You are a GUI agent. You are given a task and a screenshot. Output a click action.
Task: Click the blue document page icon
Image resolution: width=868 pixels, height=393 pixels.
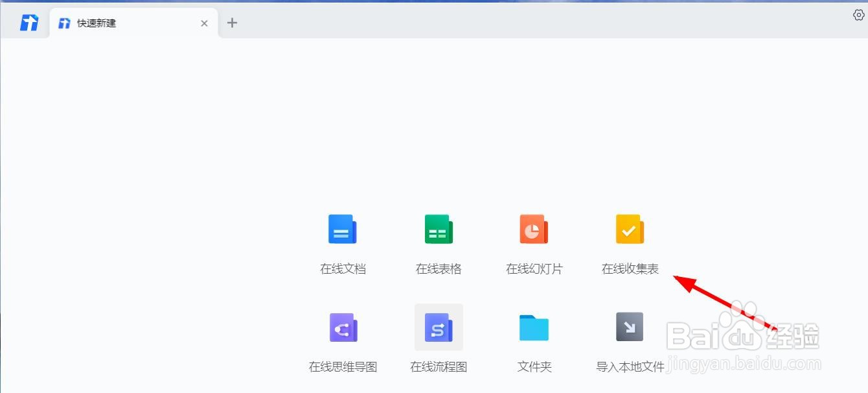click(x=342, y=228)
